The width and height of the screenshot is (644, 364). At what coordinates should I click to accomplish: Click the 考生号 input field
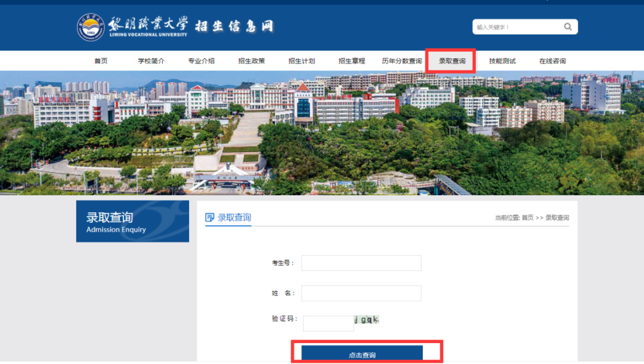point(361,263)
